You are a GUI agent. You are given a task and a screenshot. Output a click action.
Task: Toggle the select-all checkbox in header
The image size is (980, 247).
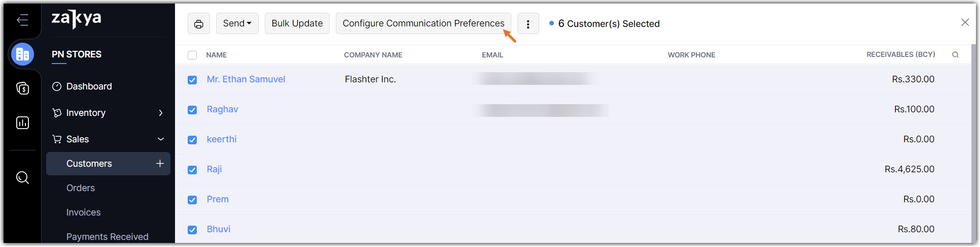tap(192, 55)
